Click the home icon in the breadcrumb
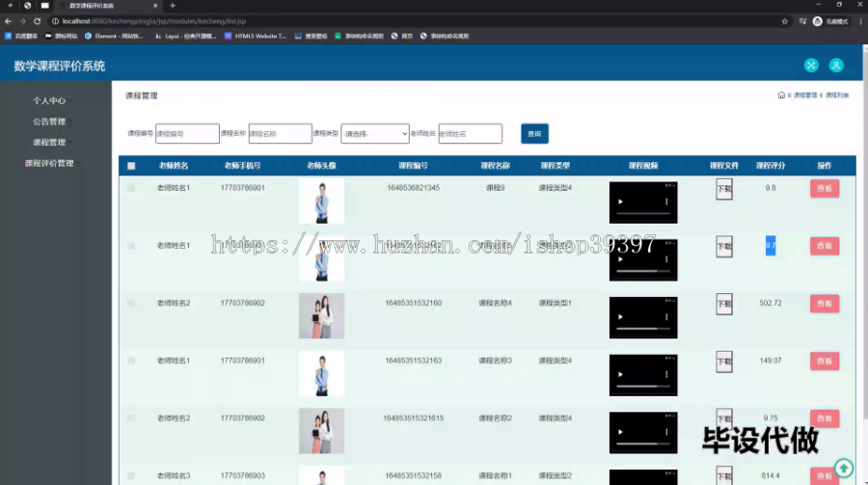The image size is (868, 485). (x=781, y=95)
